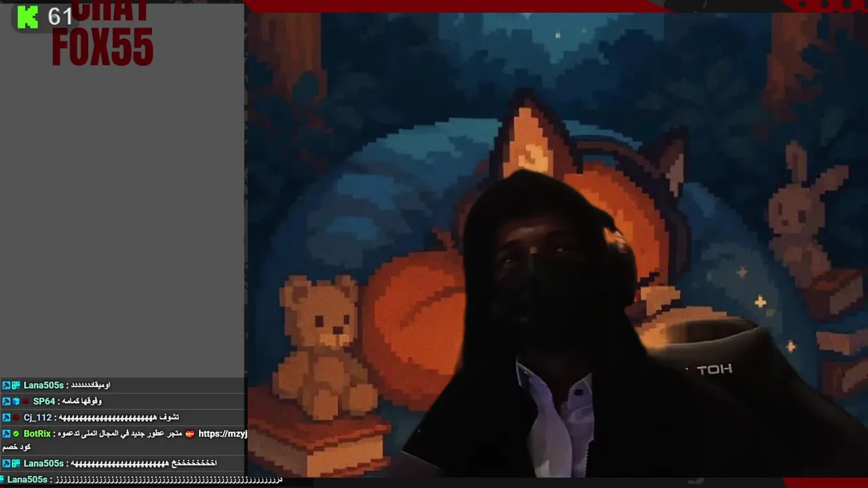
Task: Click the viewer count 61
Action: tap(60, 16)
